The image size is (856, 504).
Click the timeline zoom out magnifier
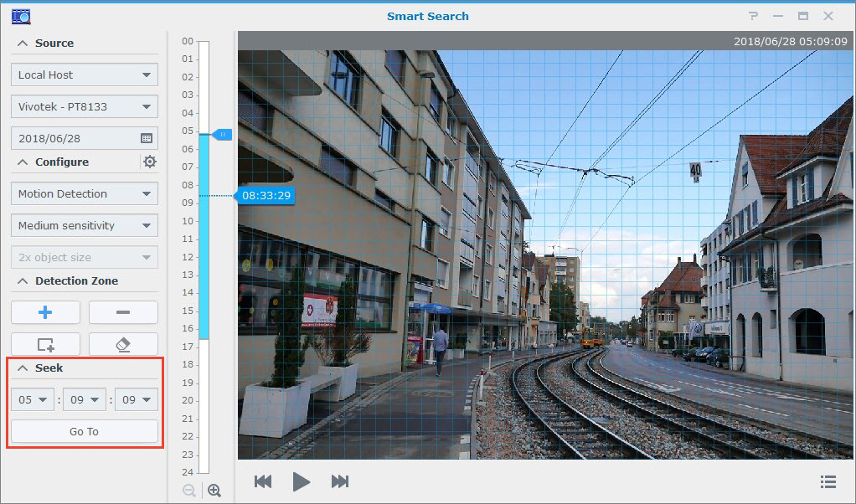pos(188,490)
